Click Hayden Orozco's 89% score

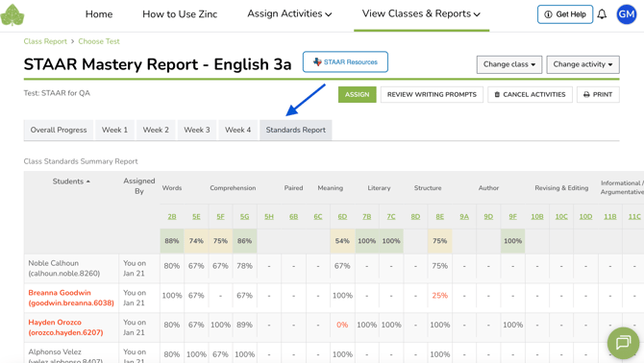[245, 325]
